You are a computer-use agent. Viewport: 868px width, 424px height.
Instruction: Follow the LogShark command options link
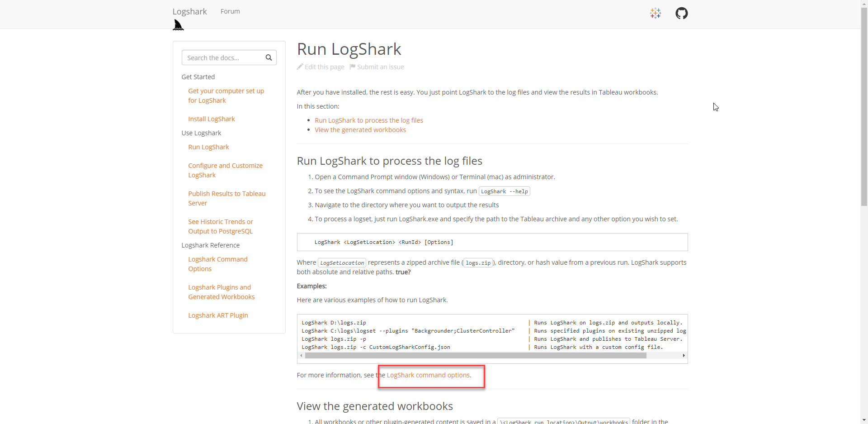pyautogui.click(x=428, y=375)
